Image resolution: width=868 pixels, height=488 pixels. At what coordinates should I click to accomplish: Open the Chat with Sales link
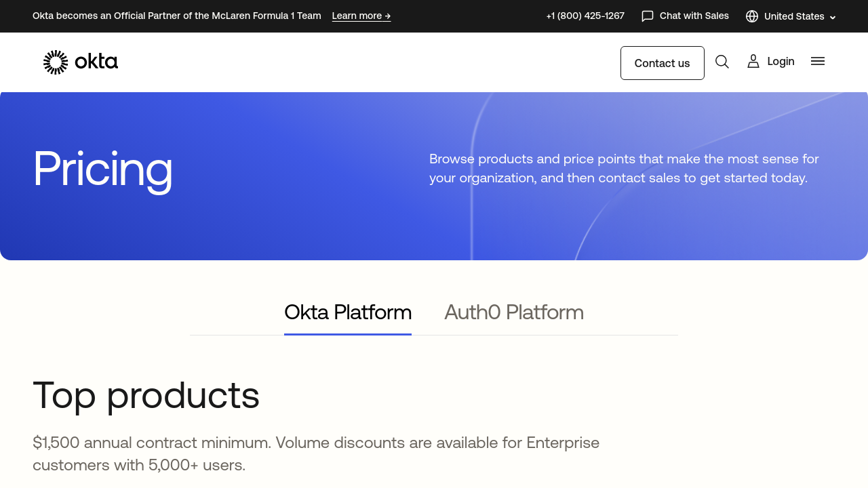[694, 16]
